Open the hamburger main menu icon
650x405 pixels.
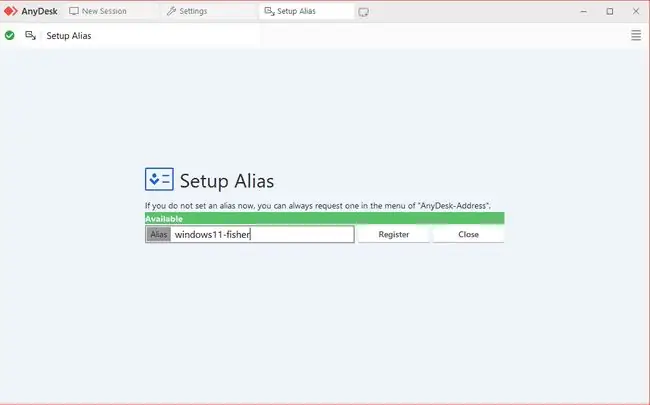tap(636, 35)
